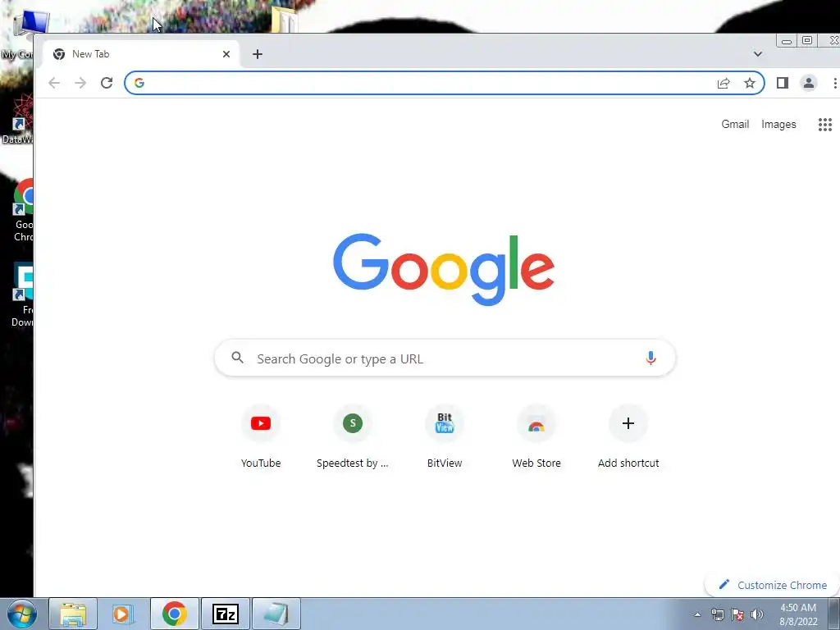Close the New Tab tab
Viewport: 840px width, 630px height.
(226, 54)
